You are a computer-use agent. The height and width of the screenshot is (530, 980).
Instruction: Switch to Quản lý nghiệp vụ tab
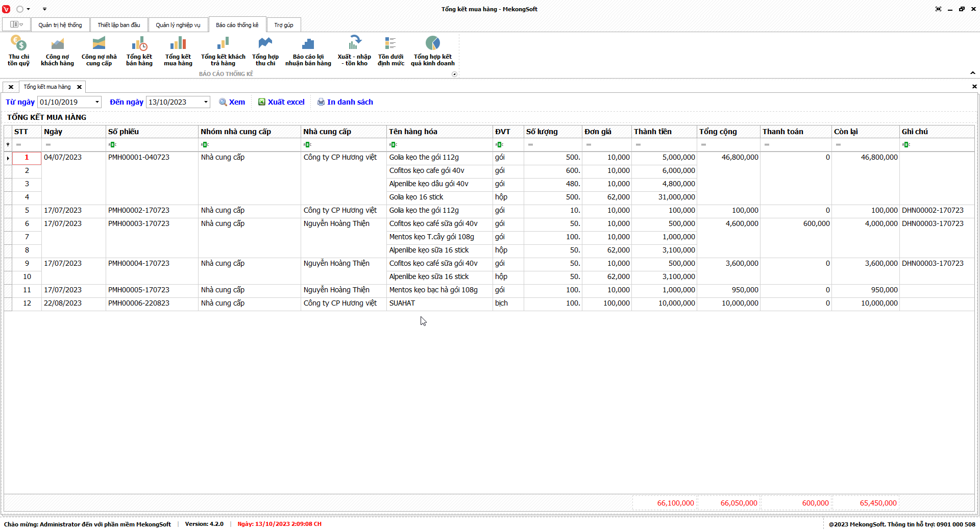coord(178,25)
